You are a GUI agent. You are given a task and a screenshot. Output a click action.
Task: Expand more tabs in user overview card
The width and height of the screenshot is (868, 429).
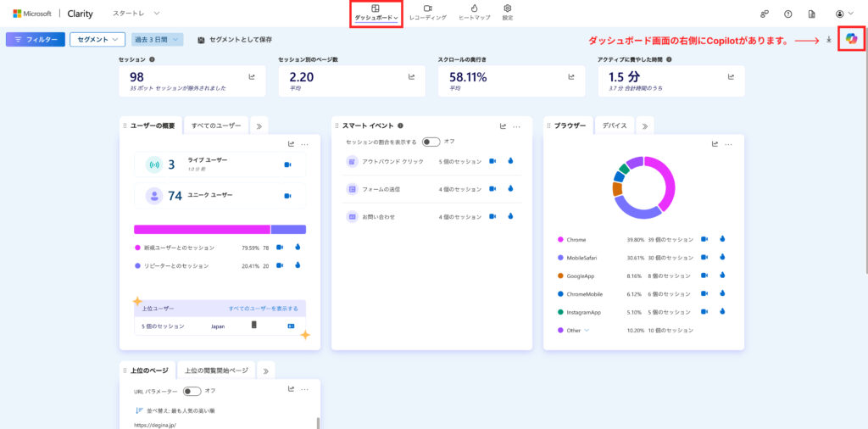click(x=259, y=125)
